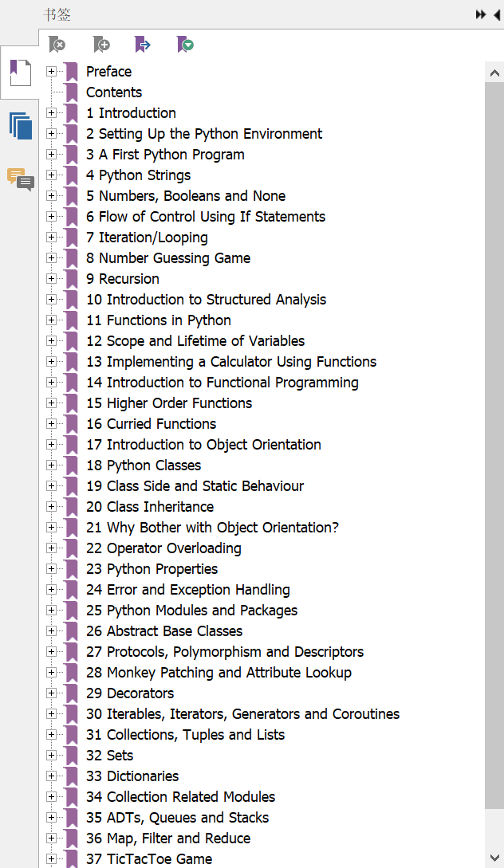Click bookmark icon beside 29 Decorators
This screenshot has width=504, height=868.
click(72, 693)
